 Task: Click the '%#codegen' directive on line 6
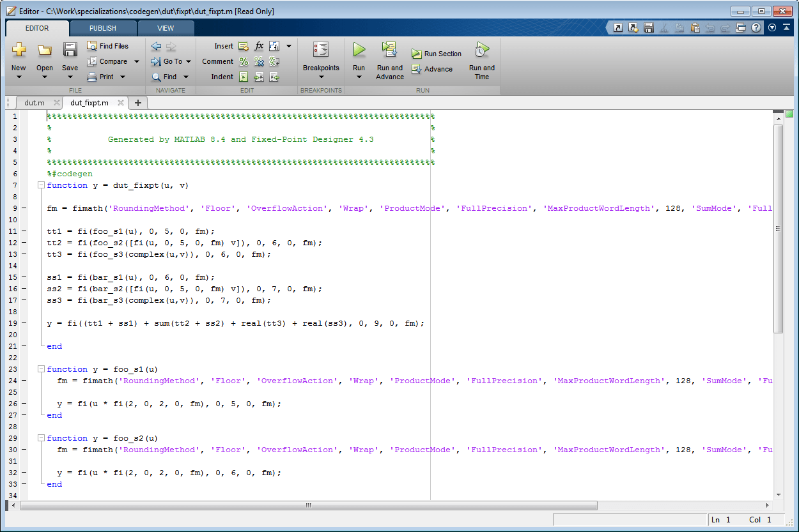point(70,174)
